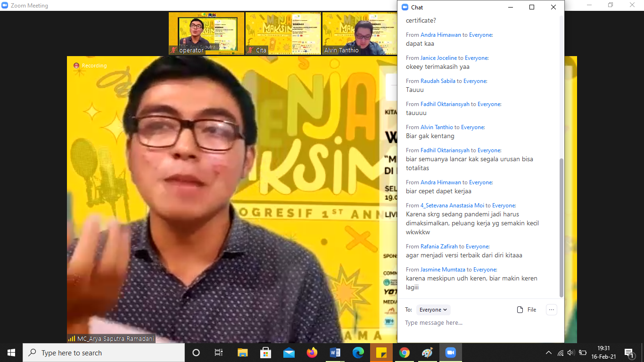Open the chat more options ellipsis button
Screen dimensions: 644x362
551,310
